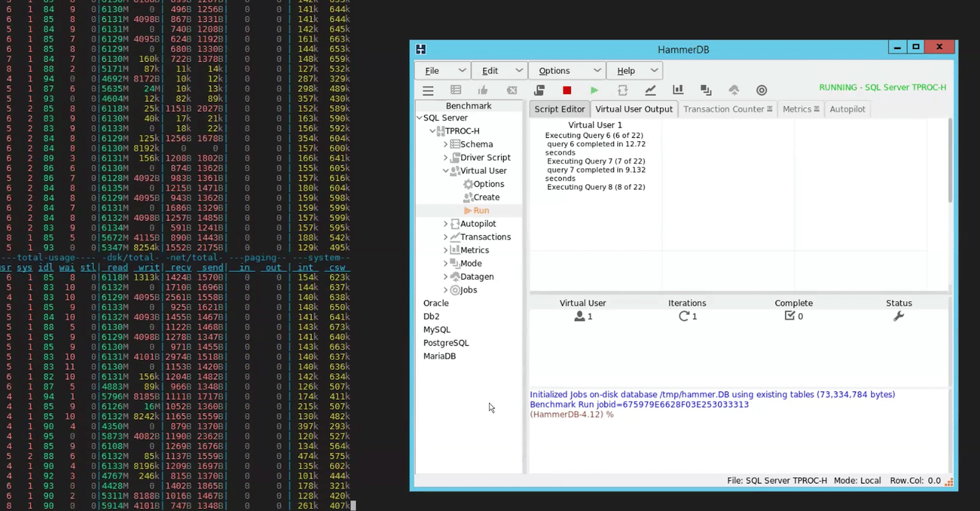This screenshot has width=980, height=511.
Task: Collapse the SQL Server tree node
Action: 419,118
